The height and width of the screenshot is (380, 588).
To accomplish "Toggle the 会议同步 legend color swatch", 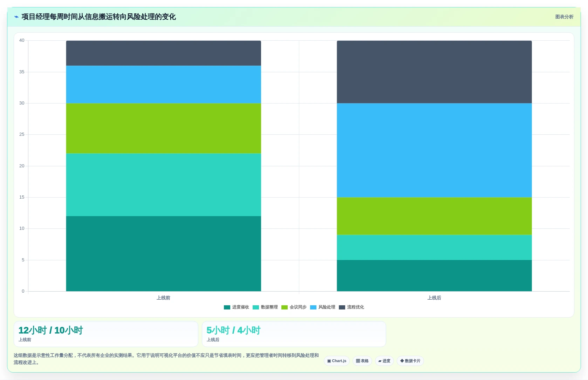I will 285,307.
